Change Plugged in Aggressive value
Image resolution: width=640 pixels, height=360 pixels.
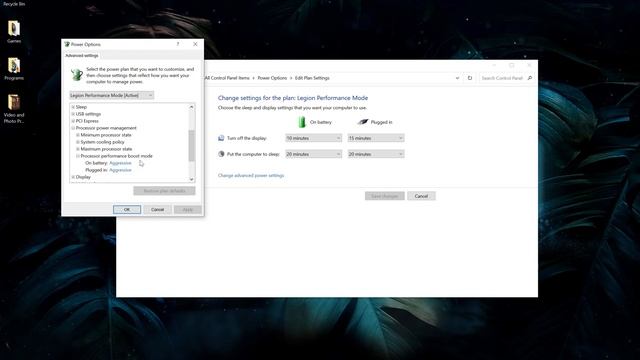(120, 170)
